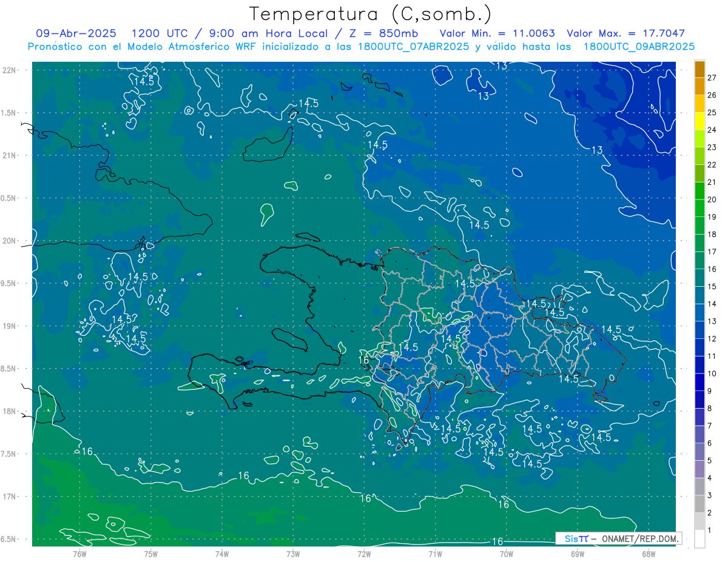Click the '18N' latitude axis label
This screenshot has height=562, width=728.
tap(8, 411)
